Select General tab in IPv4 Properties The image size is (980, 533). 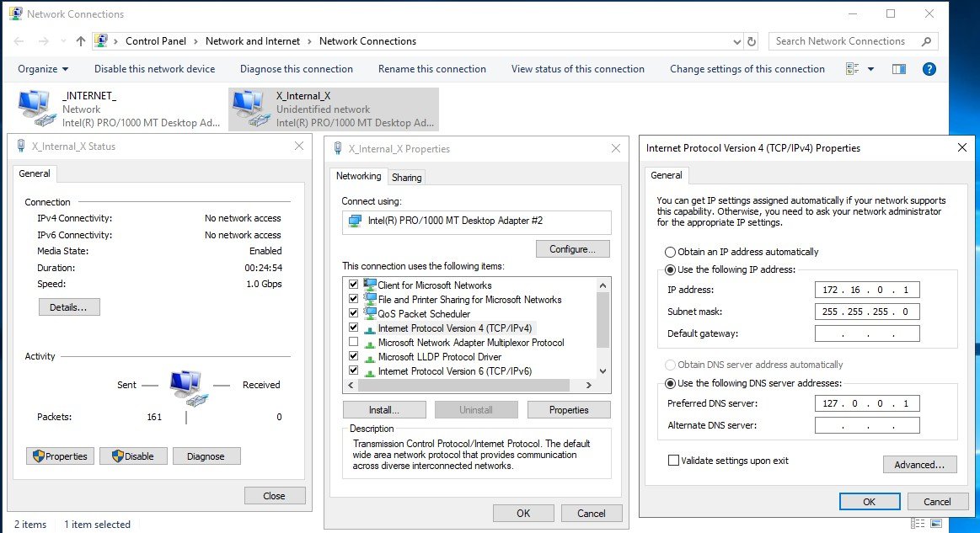click(667, 176)
